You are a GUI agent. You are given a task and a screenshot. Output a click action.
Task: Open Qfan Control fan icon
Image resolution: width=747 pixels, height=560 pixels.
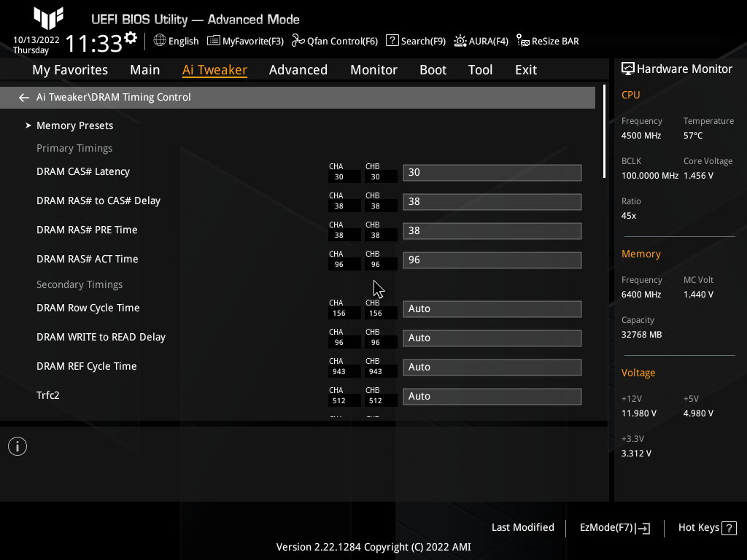298,41
